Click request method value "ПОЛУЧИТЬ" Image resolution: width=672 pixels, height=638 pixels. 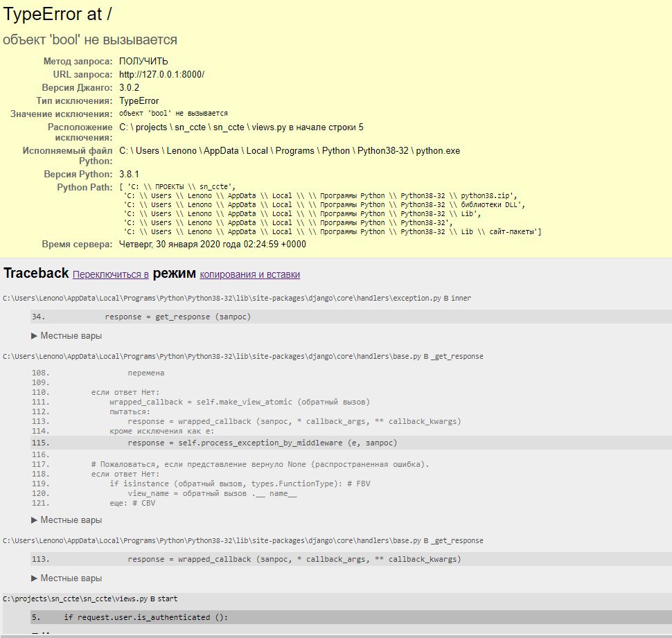pyautogui.click(x=143, y=61)
